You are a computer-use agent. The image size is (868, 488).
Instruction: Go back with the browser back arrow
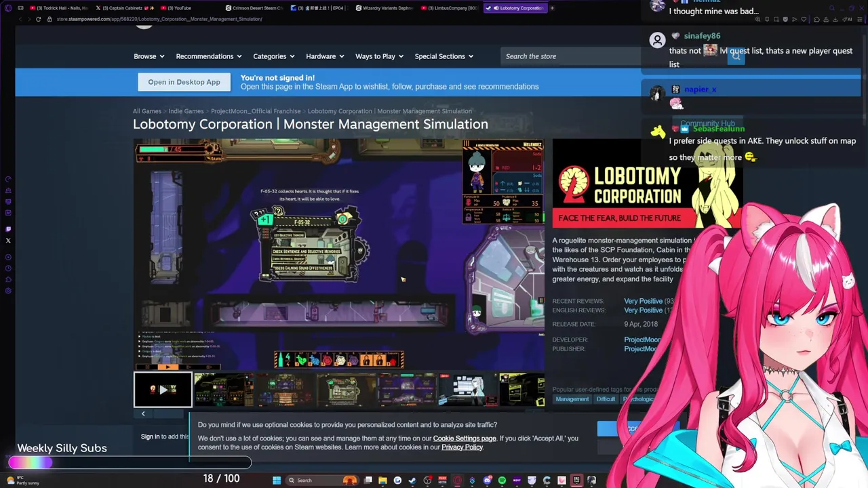click(20, 19)
